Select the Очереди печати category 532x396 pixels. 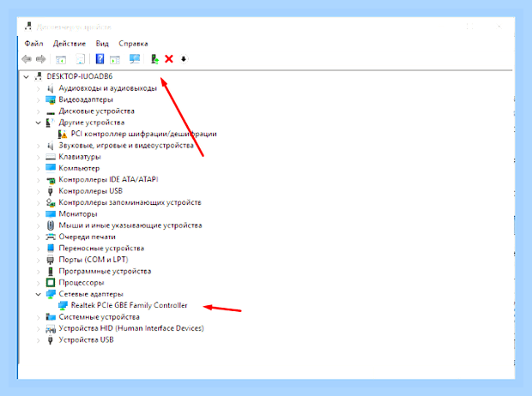click(87, 237)
